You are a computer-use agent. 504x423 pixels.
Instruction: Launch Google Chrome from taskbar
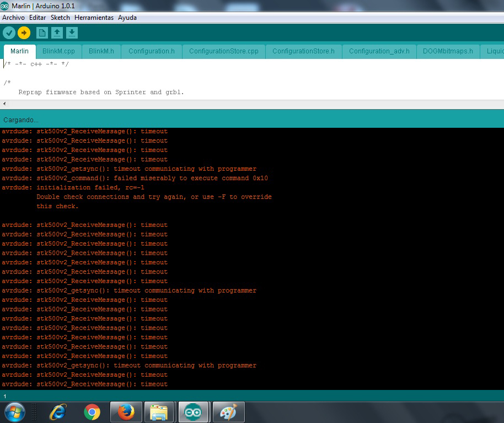coord(92,412)
